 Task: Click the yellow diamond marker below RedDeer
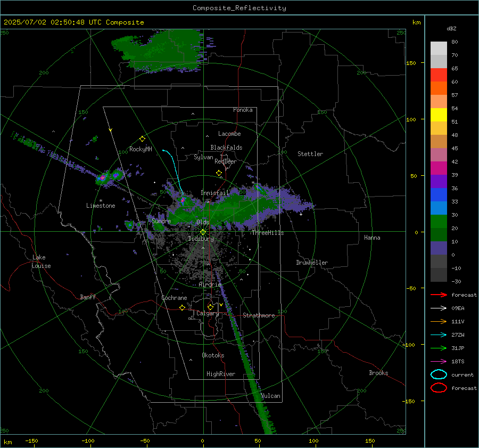click(219, 173)
